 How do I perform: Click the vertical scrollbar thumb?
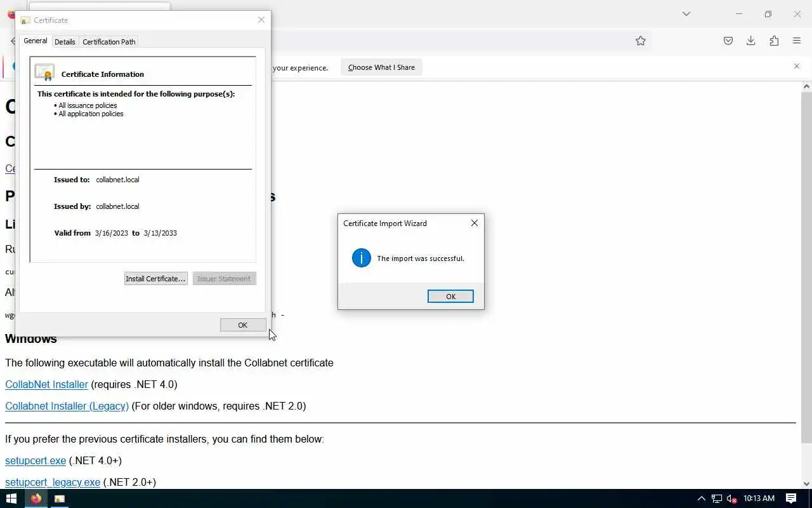click(806, 267)
